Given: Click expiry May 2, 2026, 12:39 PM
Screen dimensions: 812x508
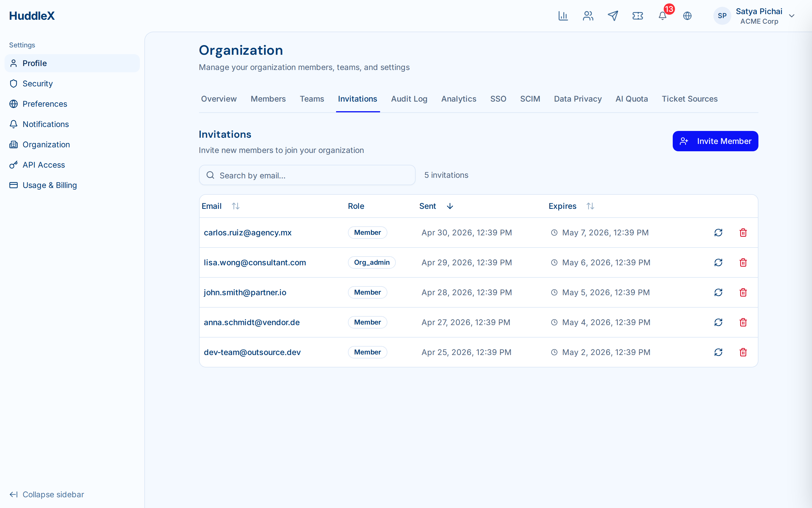Looking at the screenshot, I should 606,352.
